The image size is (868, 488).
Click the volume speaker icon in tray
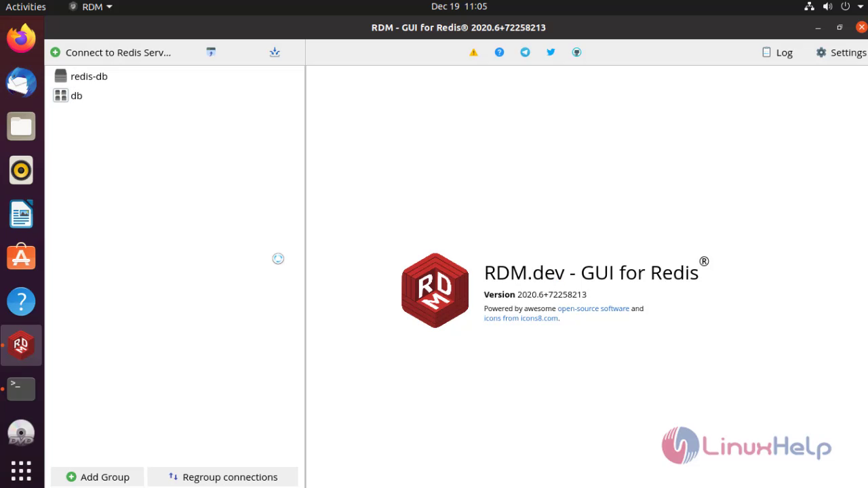click(827, 7)
